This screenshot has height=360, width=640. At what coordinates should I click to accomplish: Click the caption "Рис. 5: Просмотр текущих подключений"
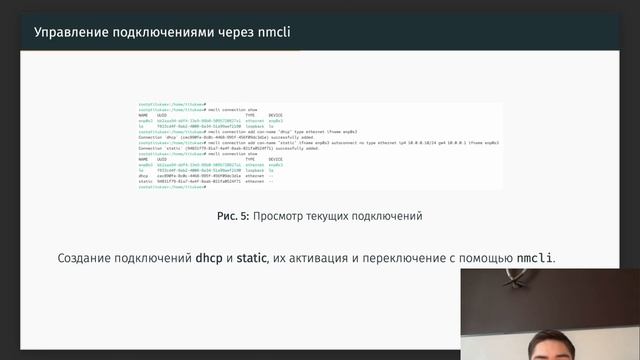[x=320, y=216]
